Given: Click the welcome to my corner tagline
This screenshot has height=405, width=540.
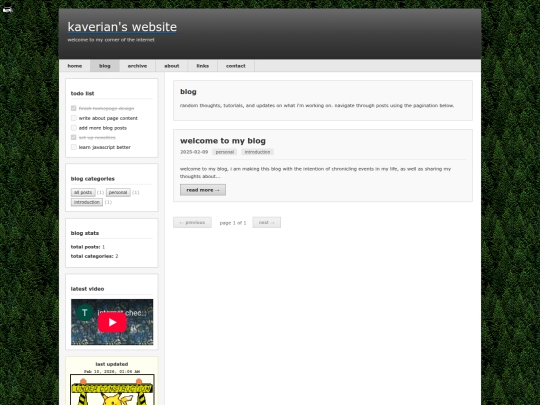Looking at the screenshot, I should point(111,40).
